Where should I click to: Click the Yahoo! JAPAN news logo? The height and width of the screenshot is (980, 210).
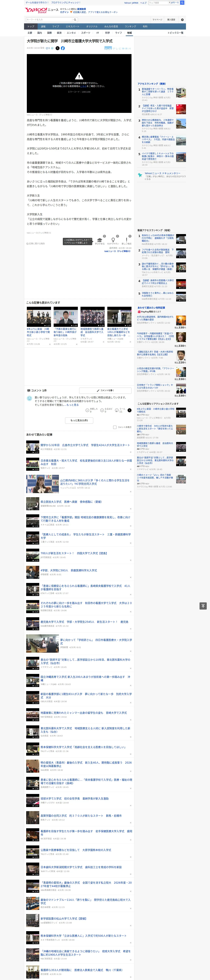[42, 10]
